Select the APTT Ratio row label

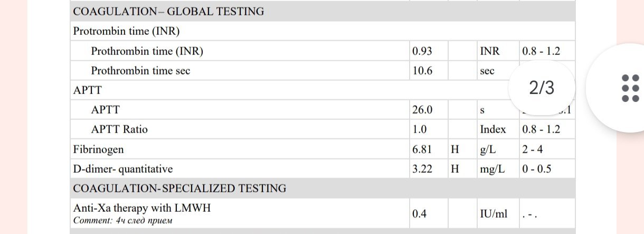pos(119,129)
